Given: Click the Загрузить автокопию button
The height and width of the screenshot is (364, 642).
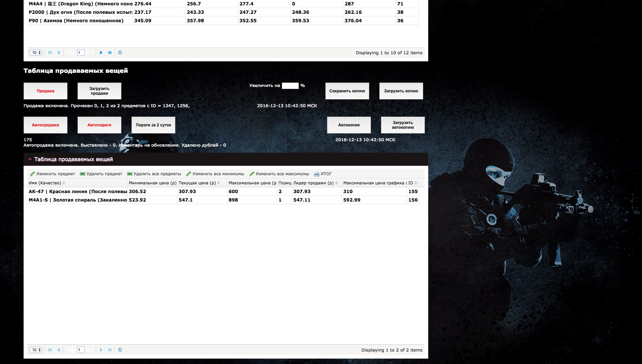Looking at the screenshot, I should (x=403, y=125).
